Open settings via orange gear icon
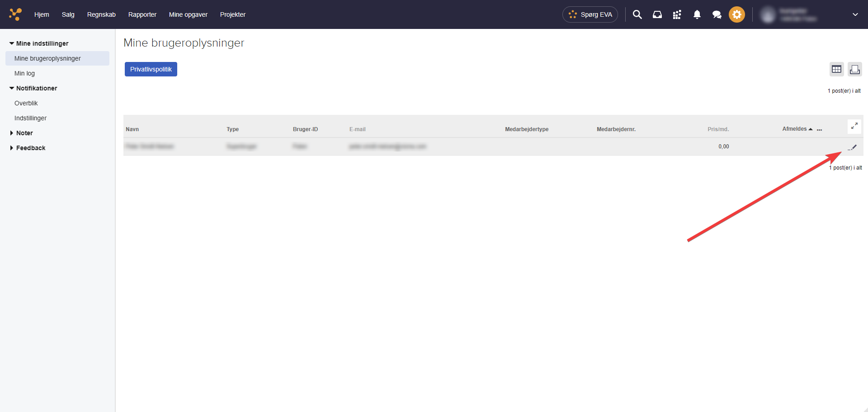868x412 pixels. (736, 14)
